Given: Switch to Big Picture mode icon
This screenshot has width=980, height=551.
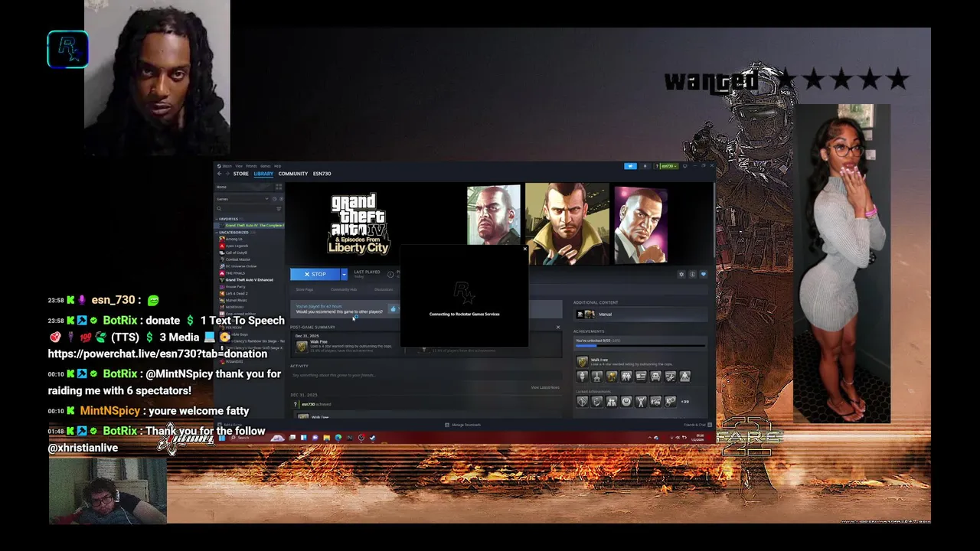Looking at the screenshot, I should click(x=684, y=166).
